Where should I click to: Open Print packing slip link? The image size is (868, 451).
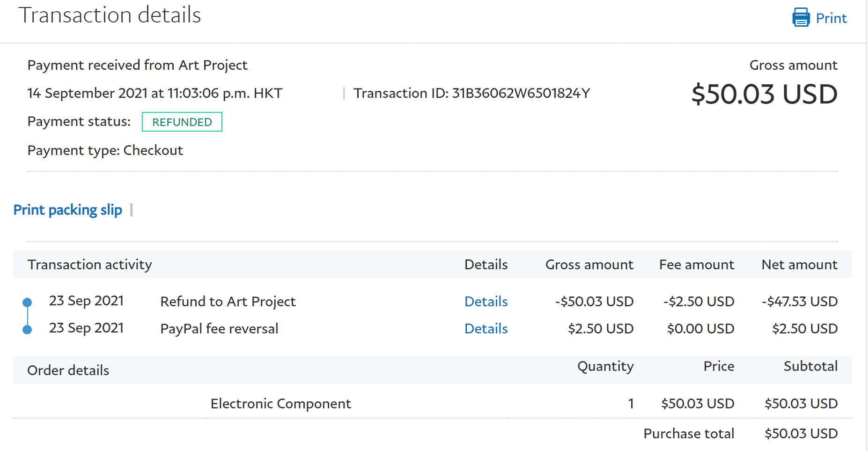(67, 210)
